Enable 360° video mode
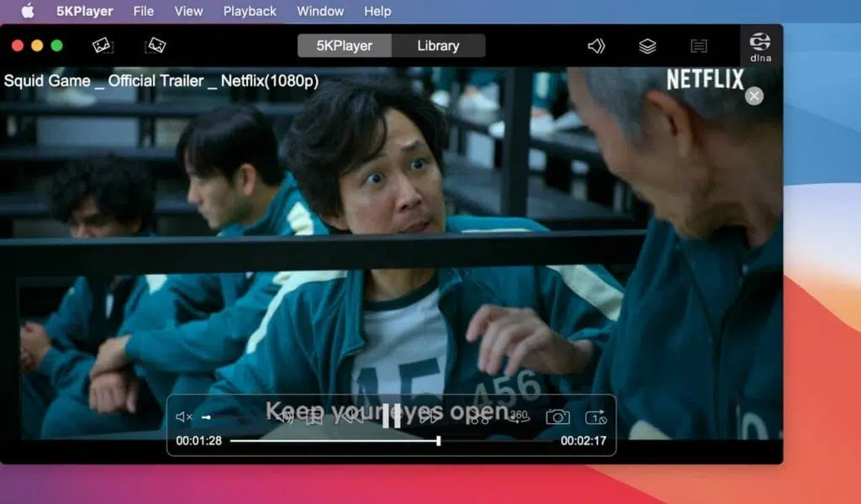The height and width of the screenshot is (504, 861). [x=519, y=417]
